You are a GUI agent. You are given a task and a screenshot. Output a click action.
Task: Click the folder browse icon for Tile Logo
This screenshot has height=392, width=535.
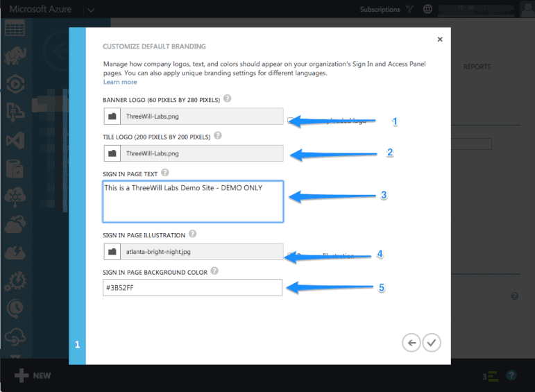pyautogui.click(x=112, y=153)
